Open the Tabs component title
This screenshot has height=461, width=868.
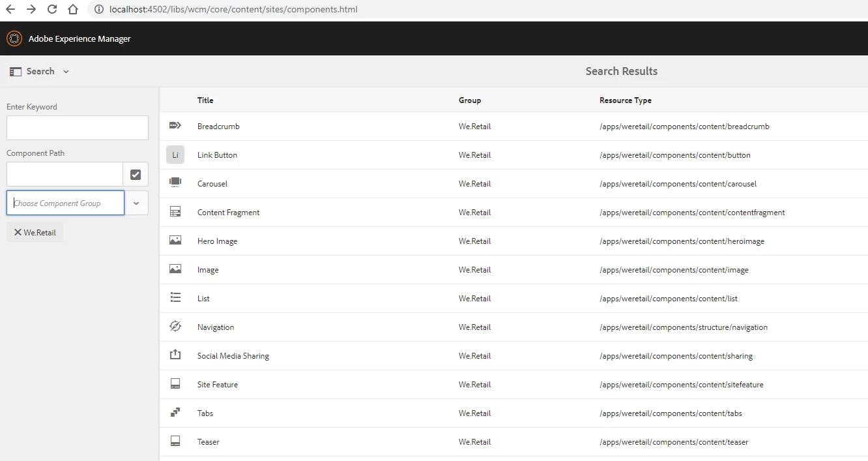[205, 413]
